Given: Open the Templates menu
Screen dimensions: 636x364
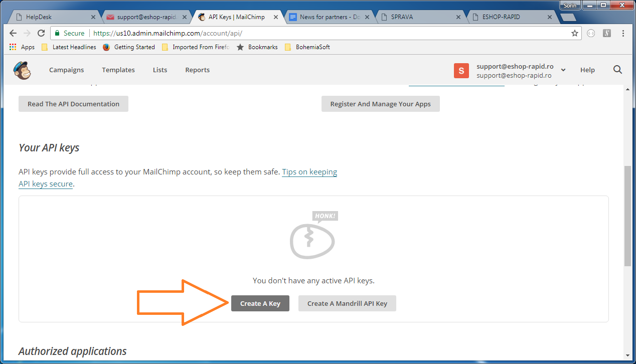Looking at the screenshot, I should click(x=118, y=70).
